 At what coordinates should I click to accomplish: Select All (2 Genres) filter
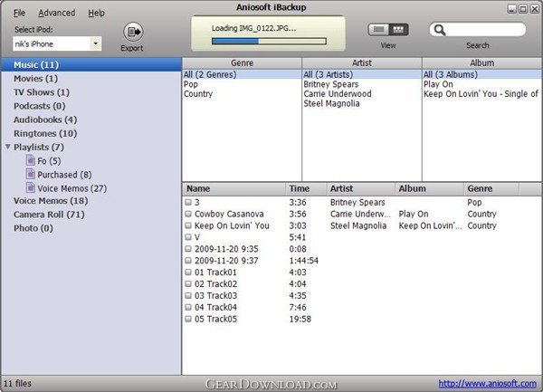point(242,74)
